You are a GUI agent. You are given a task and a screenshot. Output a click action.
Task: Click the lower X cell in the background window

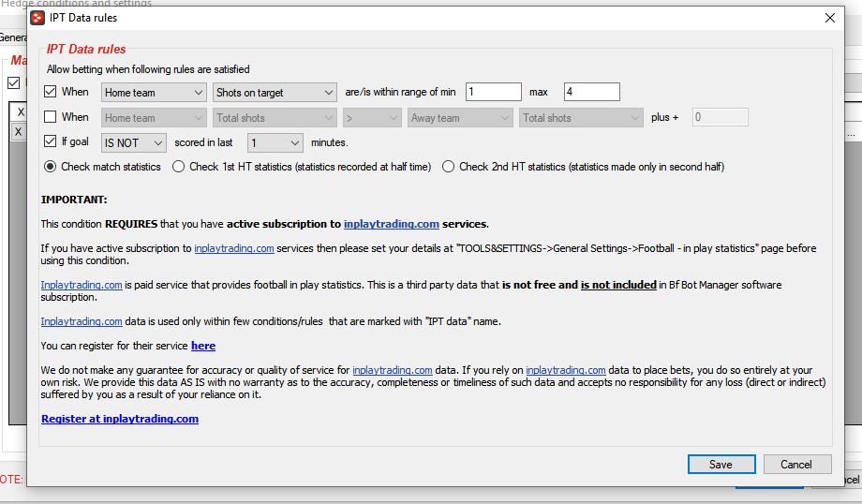click(18, 132)
